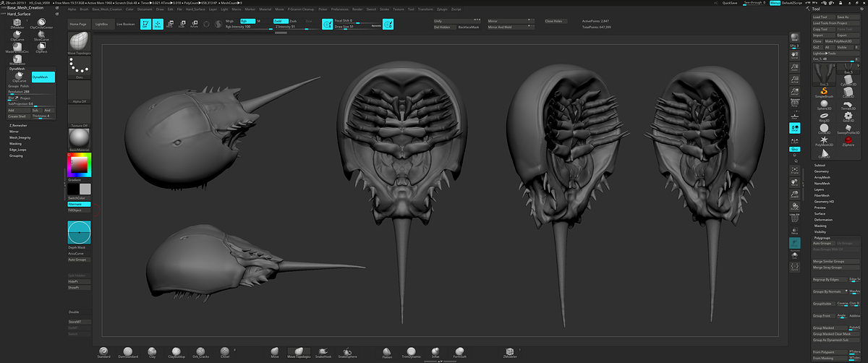The height and width of the screenshot is (363, 868).
Task: Toggle Mrgb mode
Action: click(x=229, y=21)
